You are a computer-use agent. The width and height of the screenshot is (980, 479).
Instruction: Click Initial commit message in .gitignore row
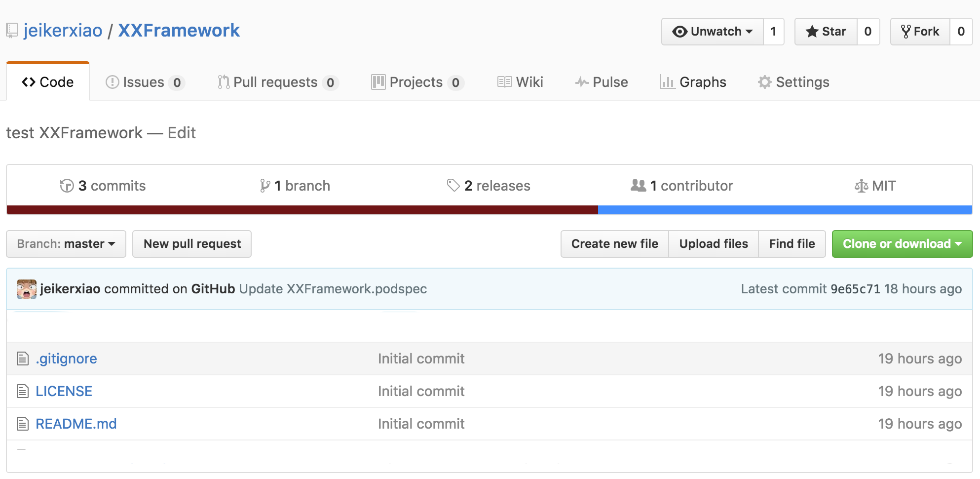point(421,359)
